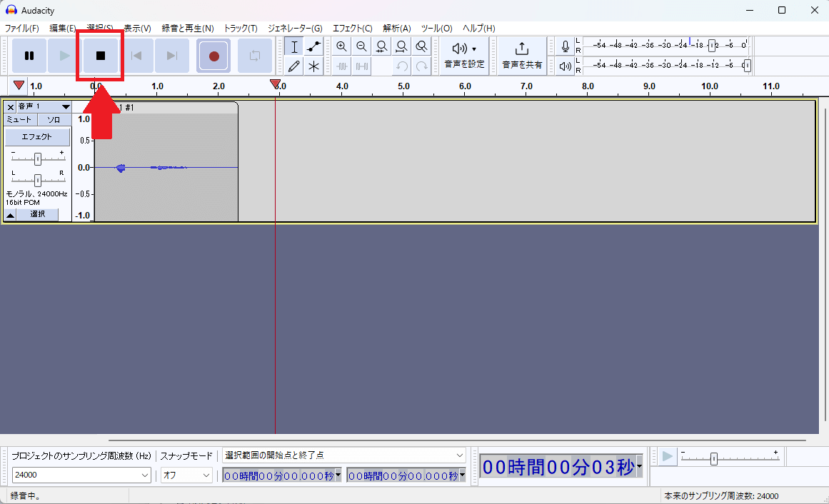The image size is (829, 504).
Task: Toggle the ミュート button on the track
Action: [x=19, y=120]
